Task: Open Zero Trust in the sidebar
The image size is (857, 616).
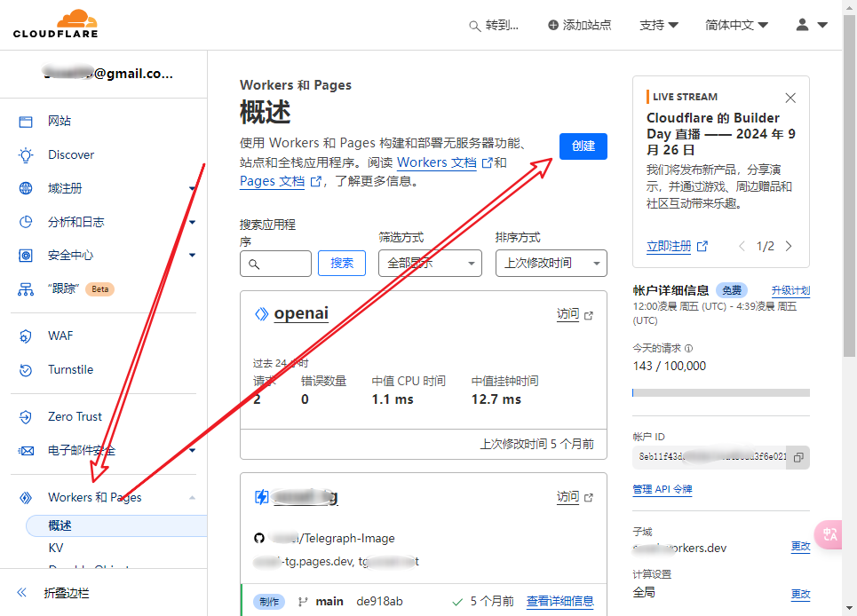Action: coord(75,416)
